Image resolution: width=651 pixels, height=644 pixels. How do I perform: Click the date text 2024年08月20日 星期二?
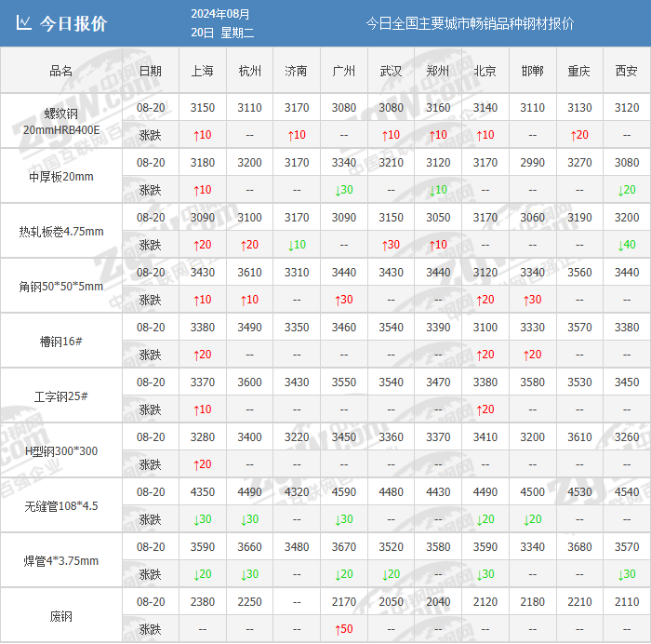pyautogui.click(x=222, y=23)
